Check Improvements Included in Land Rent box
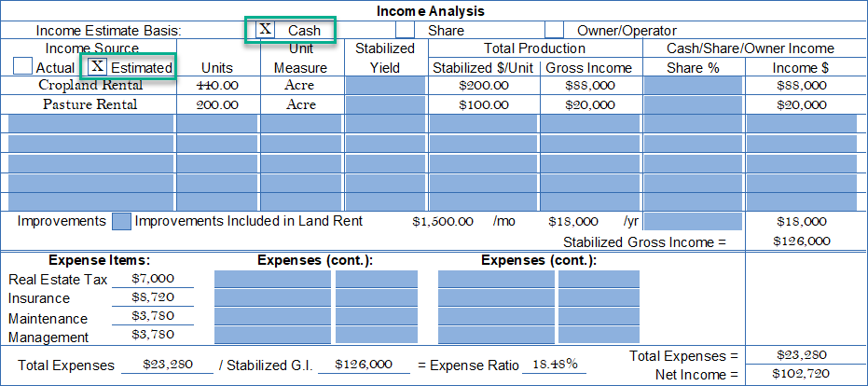 pyautogui.click(x=121, y=222)
